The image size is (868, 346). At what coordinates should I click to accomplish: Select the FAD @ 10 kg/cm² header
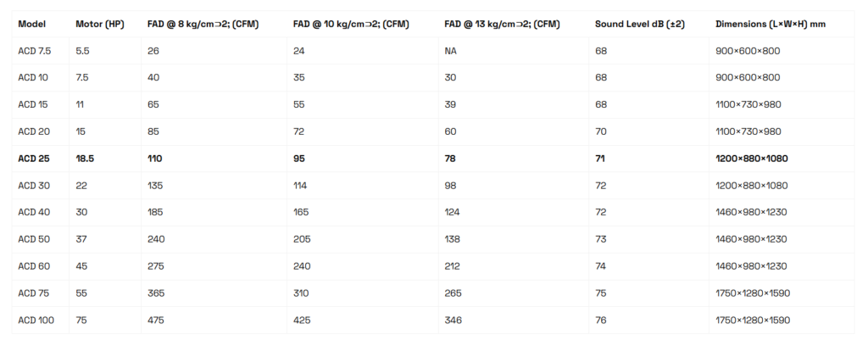point(351,24)
